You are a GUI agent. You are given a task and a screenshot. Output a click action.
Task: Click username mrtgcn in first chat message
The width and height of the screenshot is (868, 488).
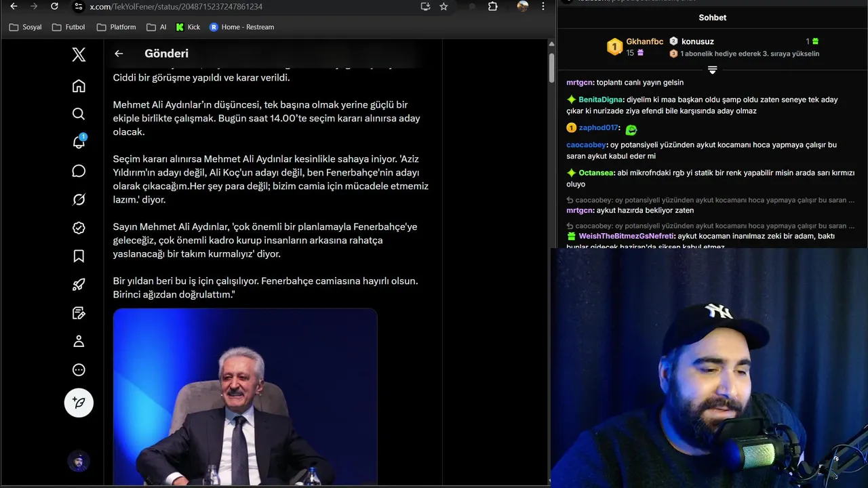[580, 83]
